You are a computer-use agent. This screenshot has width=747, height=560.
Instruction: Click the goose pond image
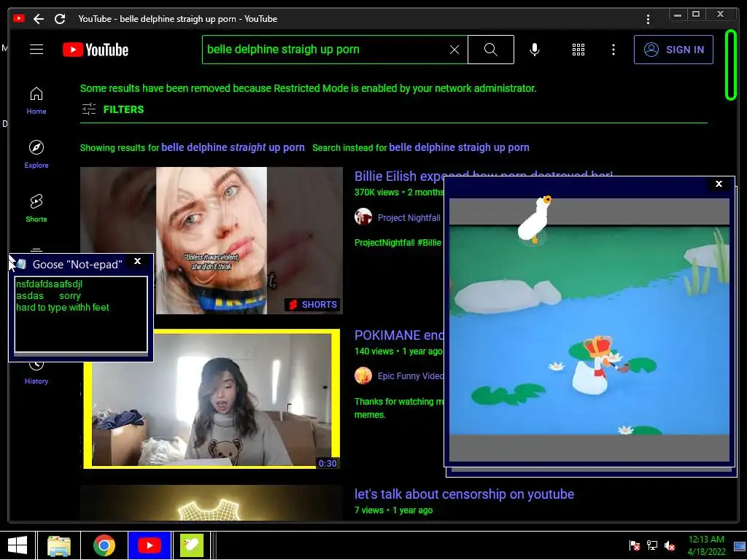[x=589, y=330]
